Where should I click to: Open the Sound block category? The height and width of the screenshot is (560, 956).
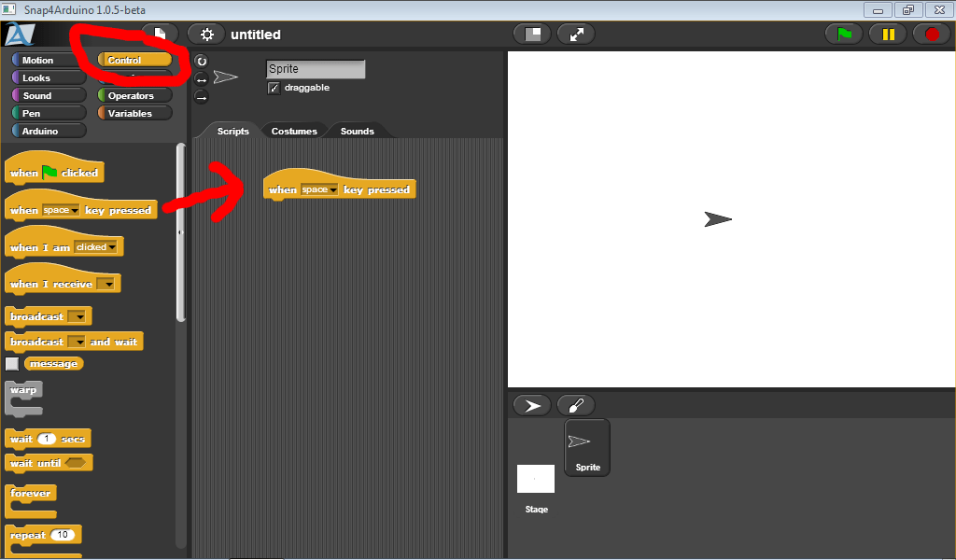coord(49,95)
